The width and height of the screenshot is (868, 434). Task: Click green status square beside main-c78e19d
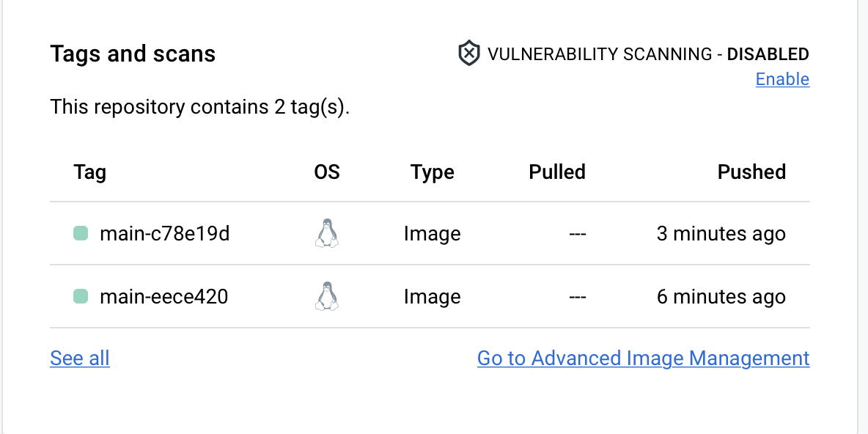(x=81, y=234)
